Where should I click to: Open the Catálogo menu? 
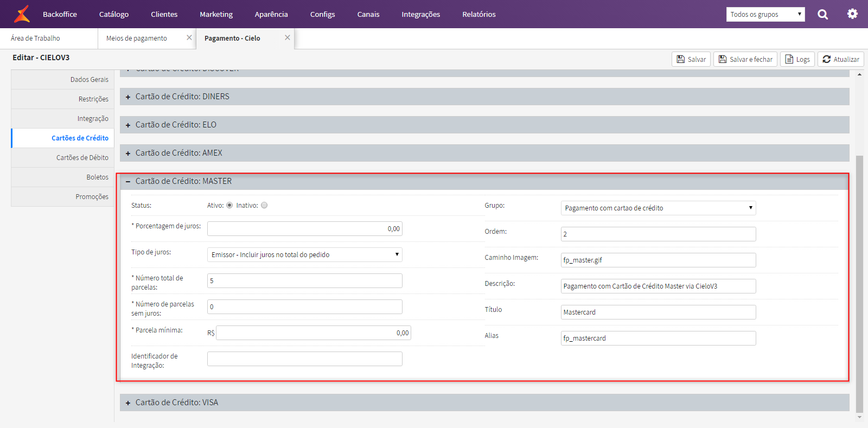coord(114,14)
